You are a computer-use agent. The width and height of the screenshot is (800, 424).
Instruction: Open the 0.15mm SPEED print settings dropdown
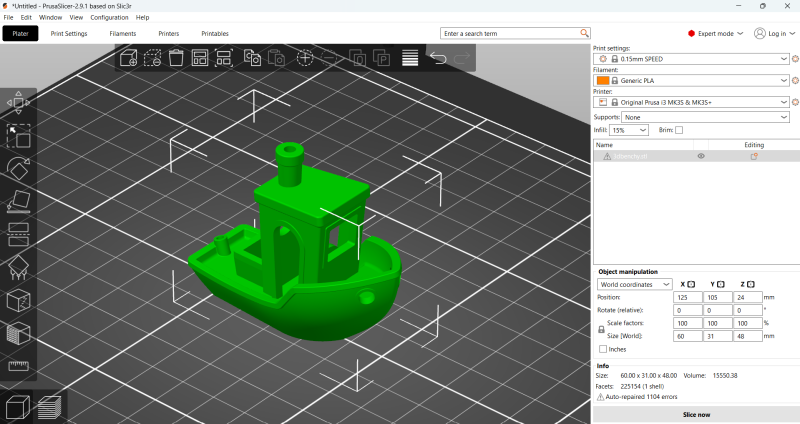(691, 59)
